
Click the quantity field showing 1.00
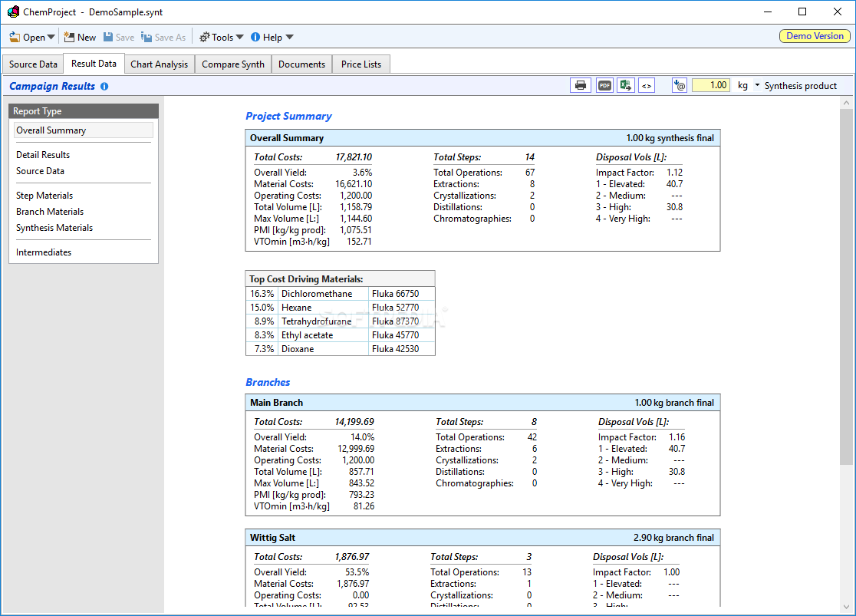(x=711, y=85)
